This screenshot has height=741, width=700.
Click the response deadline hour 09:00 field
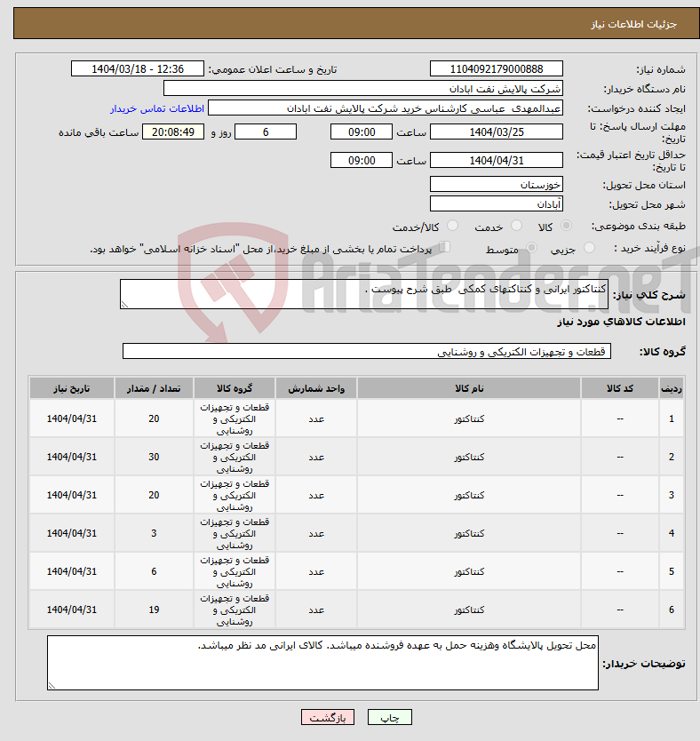point(362,131)
